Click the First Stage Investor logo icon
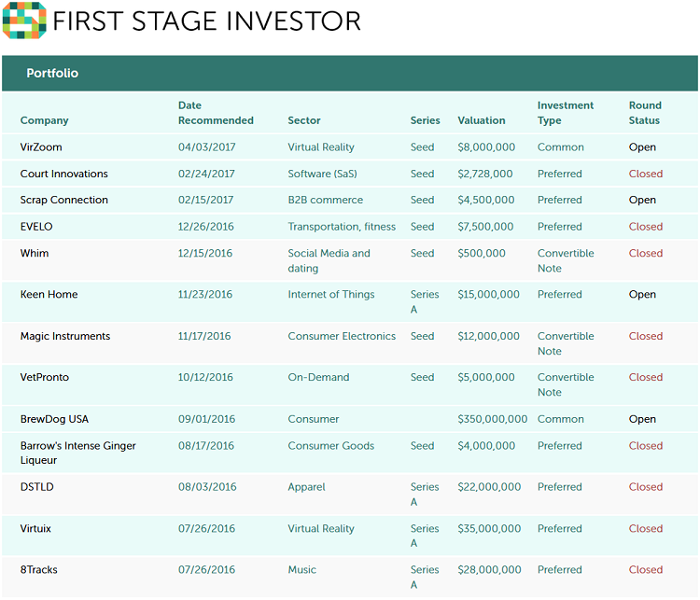 pos(24,21)
